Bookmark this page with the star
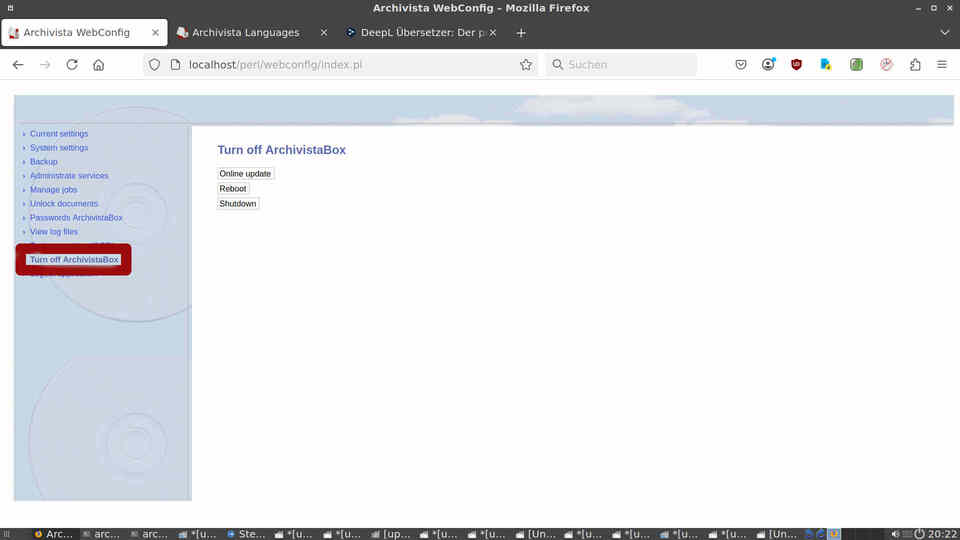The width and height of the screenshot is (960, 540). (526, 64)
